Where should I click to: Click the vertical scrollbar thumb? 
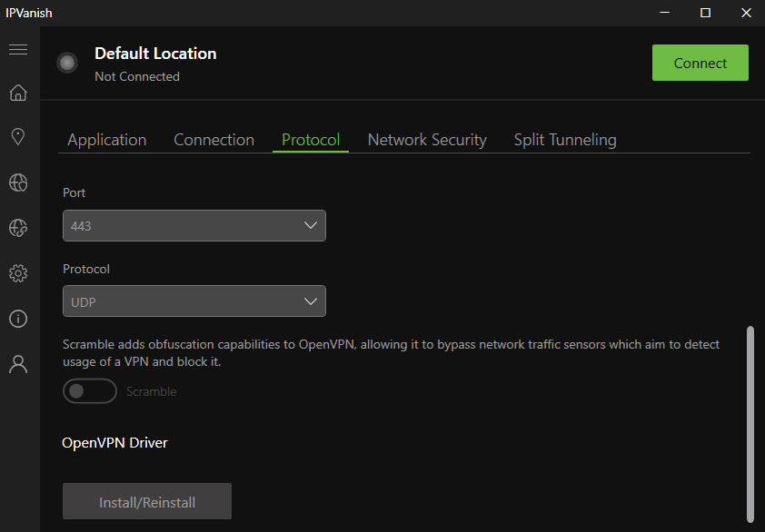point(750,424)
